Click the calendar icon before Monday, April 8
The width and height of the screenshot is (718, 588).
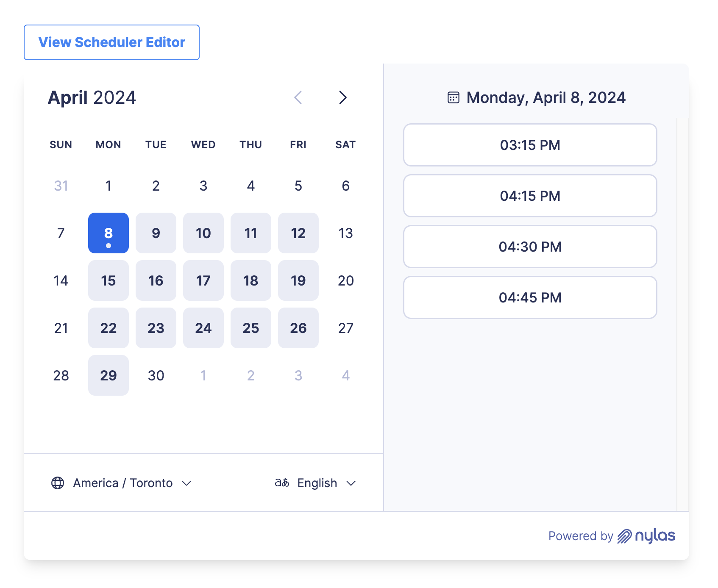click(x=453, y=97)
